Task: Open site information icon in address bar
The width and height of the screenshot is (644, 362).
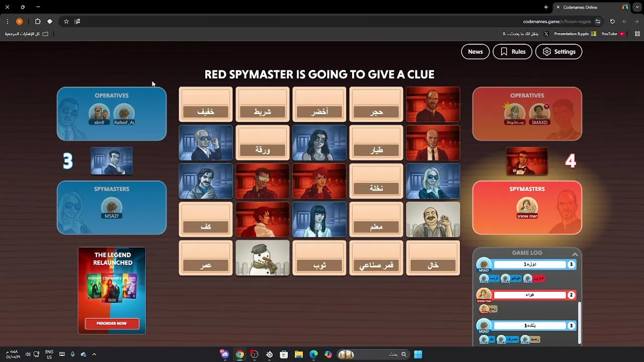Action: click(598, 22)
